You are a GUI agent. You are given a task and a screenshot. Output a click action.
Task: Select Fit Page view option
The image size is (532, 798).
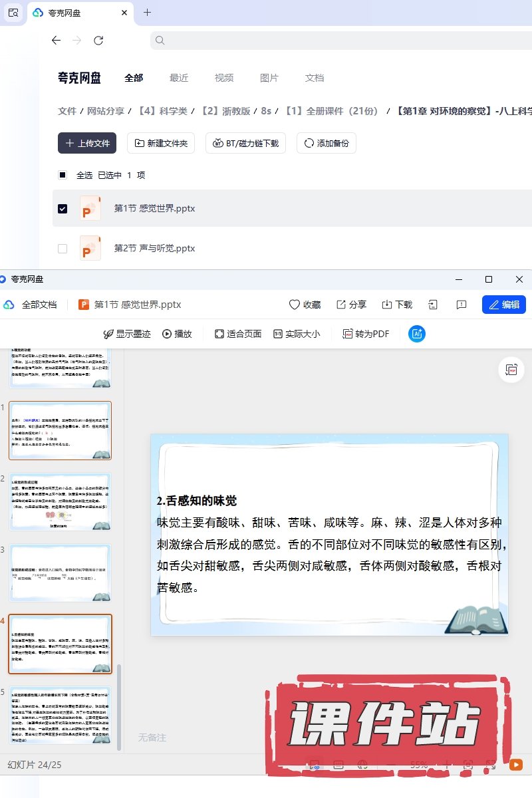[x=238, y=334]
